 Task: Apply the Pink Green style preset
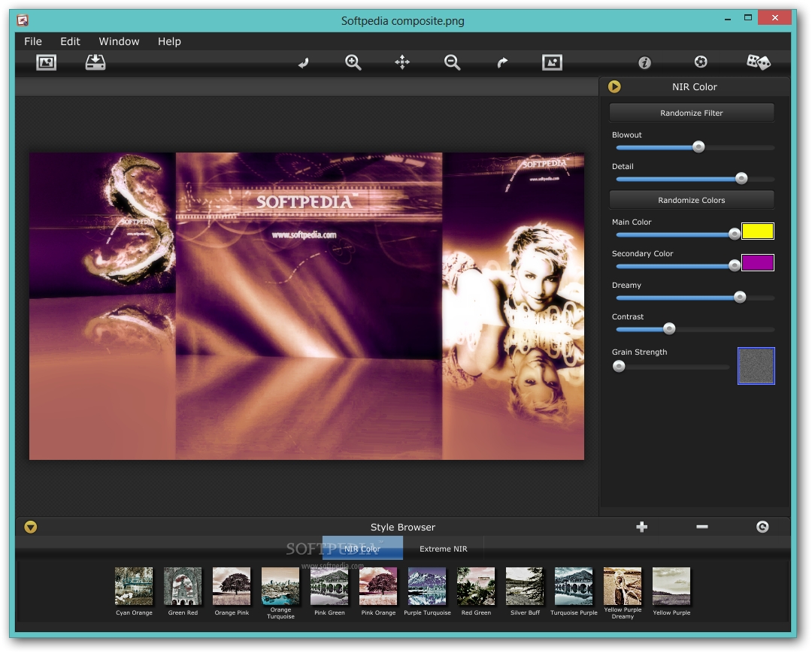[x=329, y=586]
